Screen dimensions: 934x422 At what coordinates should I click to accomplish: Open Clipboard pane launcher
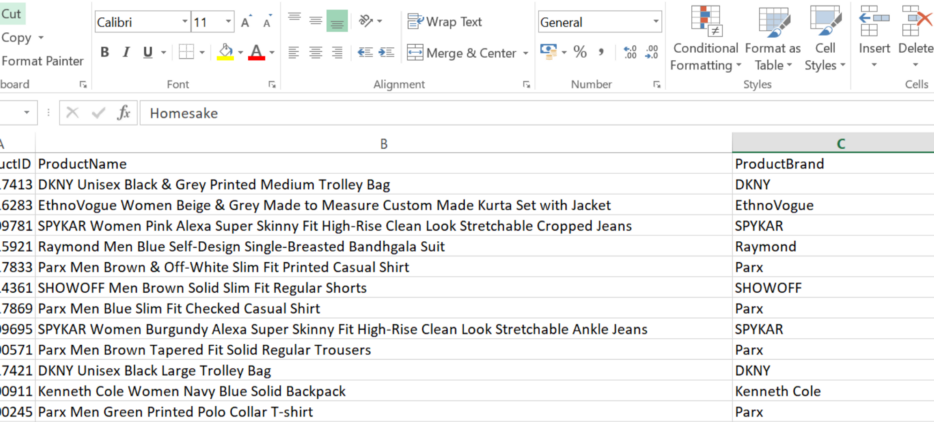pyautogui.click(x=82, y=84)
